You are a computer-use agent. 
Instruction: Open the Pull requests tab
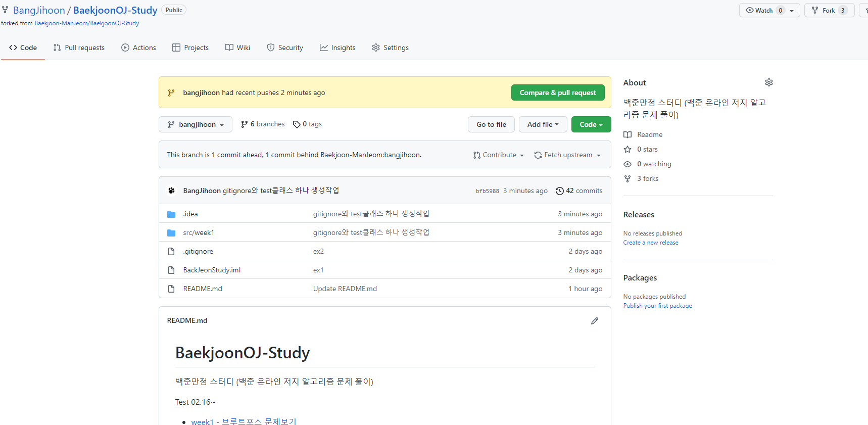(x=79, y=48)
